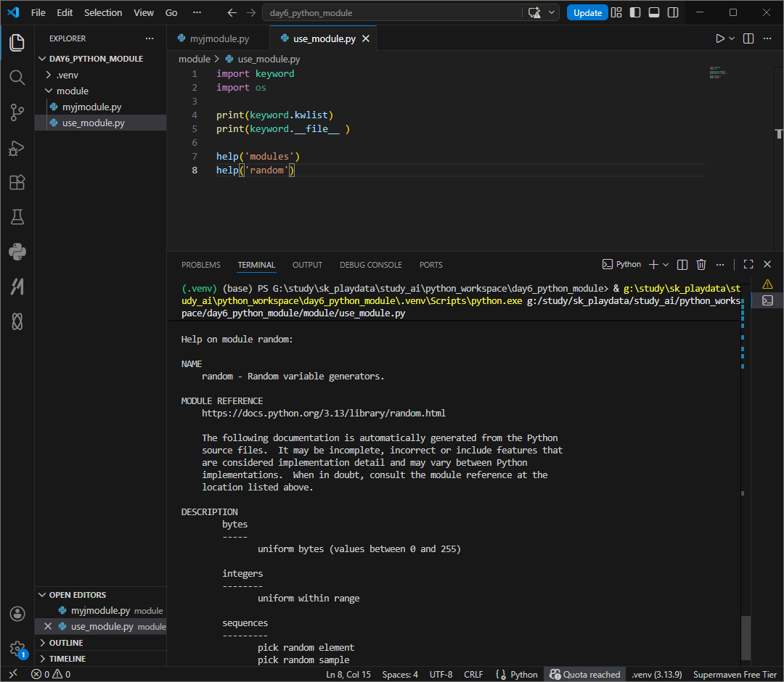Open new terminal launch profile dropdown

666,264
